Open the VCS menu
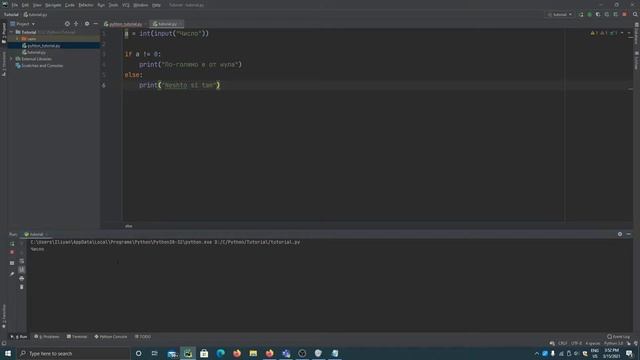This screenshot has width=640, height=360. [x=126, y=5]
